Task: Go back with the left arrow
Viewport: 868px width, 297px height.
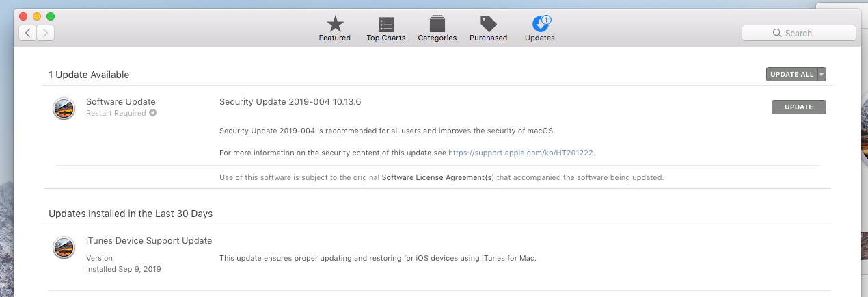Action: pyautogui.click(x=27, y=33)
